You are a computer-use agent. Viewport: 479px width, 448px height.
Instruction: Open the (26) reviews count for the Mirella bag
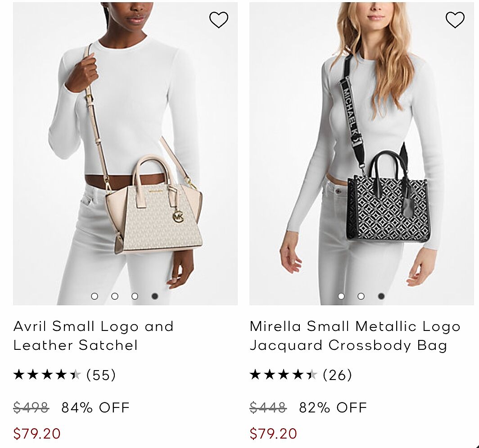338,375
